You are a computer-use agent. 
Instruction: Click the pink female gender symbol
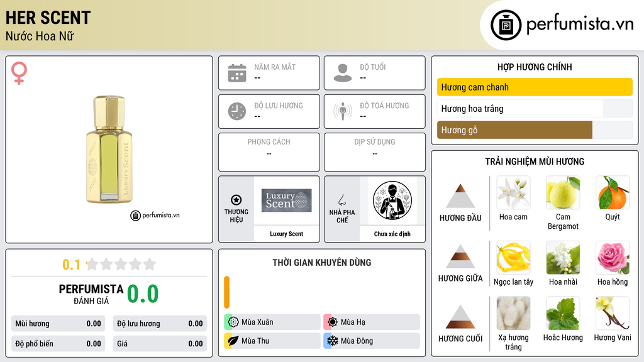click(x=19, y=73)
